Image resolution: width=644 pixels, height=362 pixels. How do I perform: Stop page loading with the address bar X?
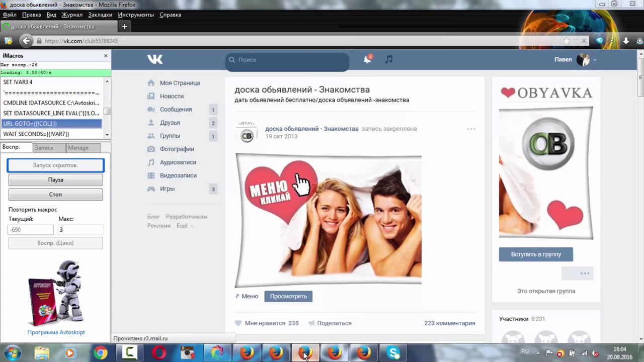point(584,41)
